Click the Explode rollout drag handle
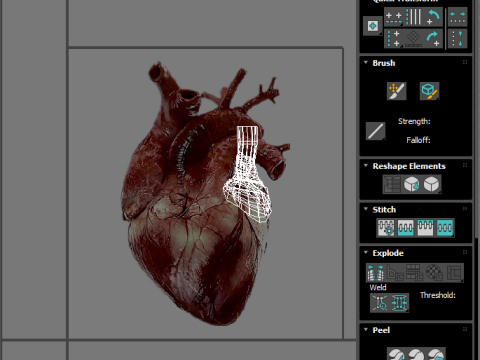480x360 pixels. point(465,252)
